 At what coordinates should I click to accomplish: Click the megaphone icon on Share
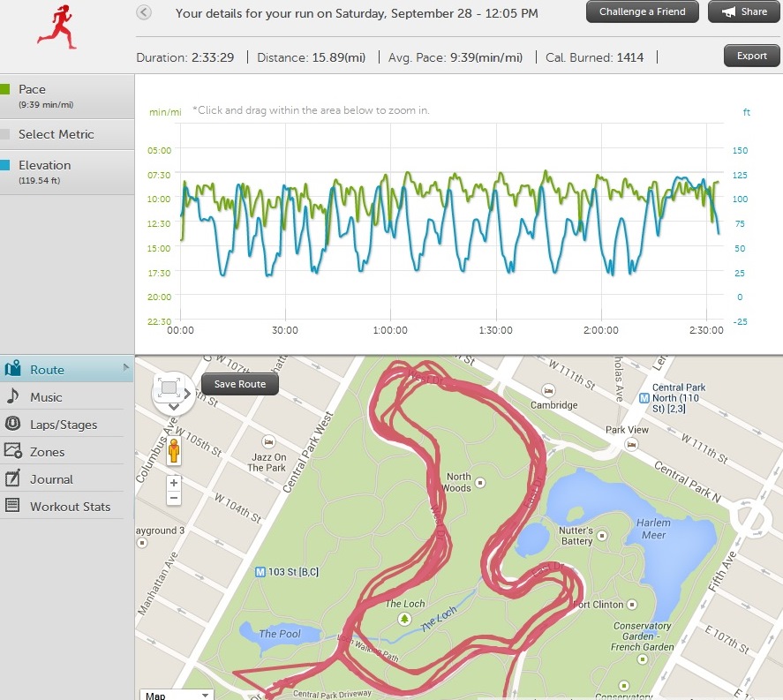click(x=728, y=12)
